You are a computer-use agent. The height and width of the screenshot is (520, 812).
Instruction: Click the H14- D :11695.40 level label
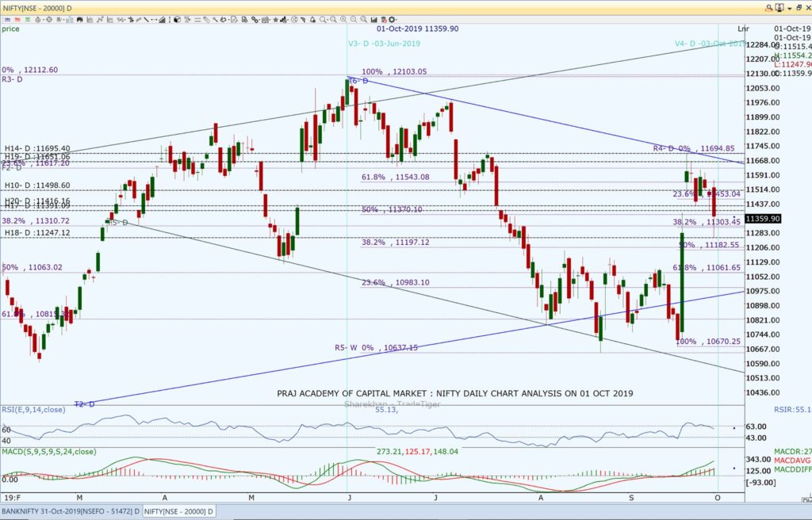click(x=37, y=149)
